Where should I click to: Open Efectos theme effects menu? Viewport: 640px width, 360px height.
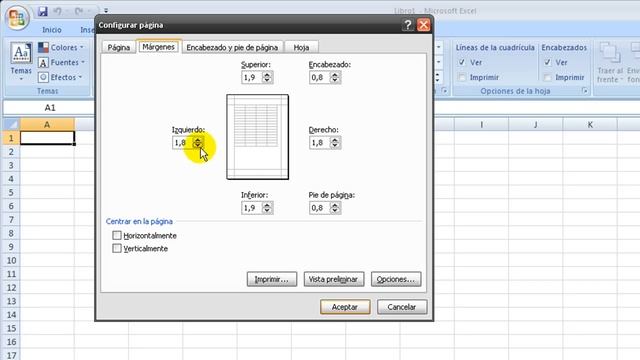60,77
